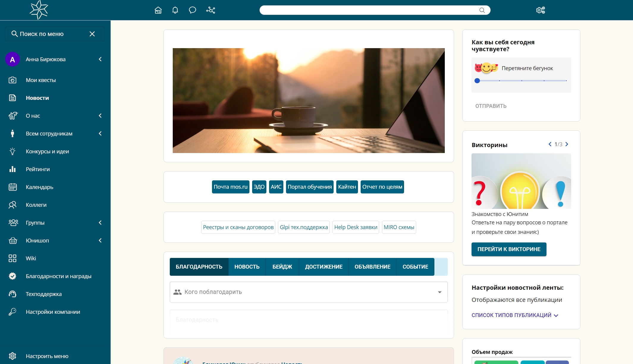
Task: Click ОТПРАВИТЬ mood button
Action: point(490,105)
